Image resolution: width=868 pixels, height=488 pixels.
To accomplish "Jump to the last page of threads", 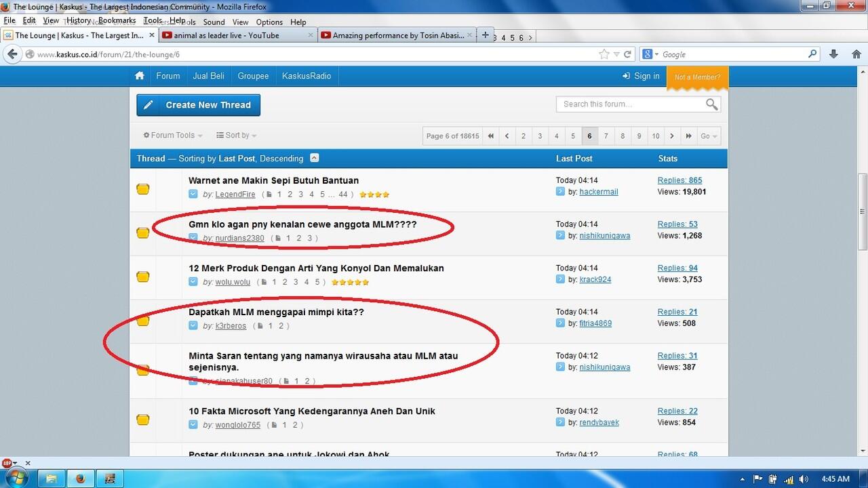I will (x=688, y=136).
